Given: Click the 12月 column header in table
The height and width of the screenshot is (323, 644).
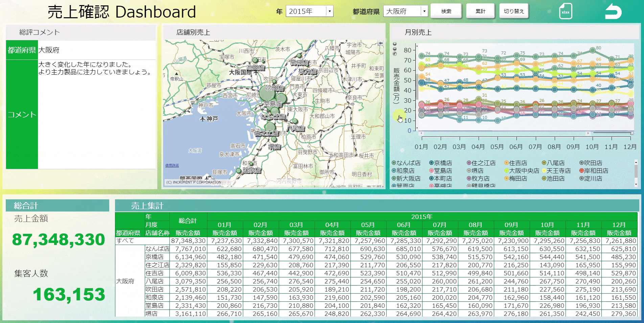Looking at the screenshot, I should tap(619, 225).
